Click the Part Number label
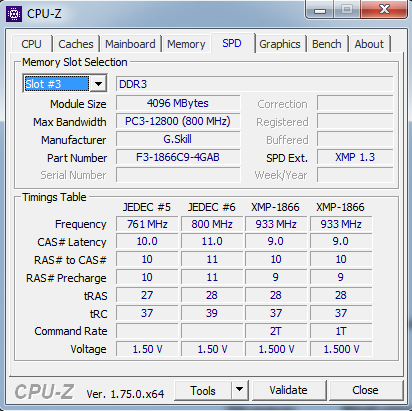 tap(77, 158)
